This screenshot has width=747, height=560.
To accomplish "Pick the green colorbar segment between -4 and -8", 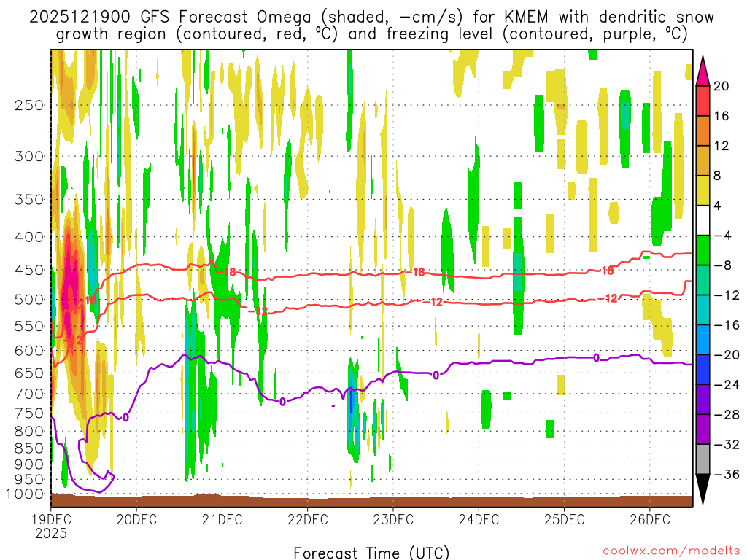I will pyautogui.click(x=703, y=250).
